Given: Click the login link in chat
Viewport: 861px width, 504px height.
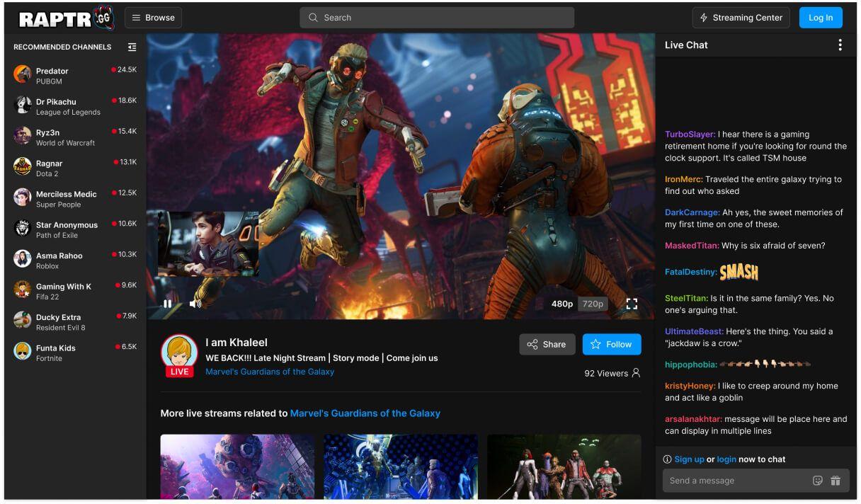Looking at the screenshot, I should [726, 459].
